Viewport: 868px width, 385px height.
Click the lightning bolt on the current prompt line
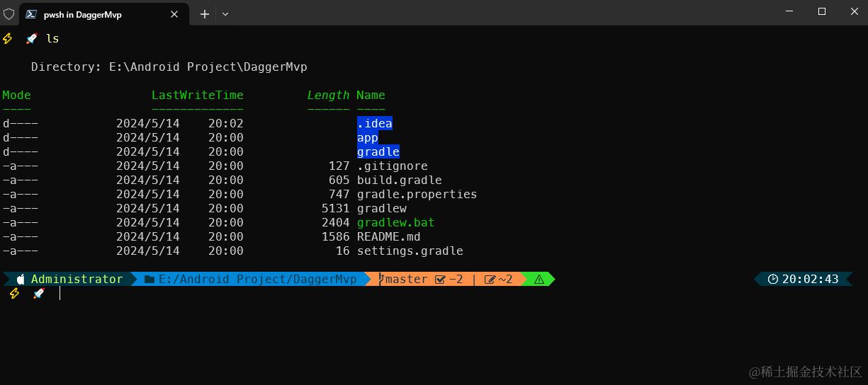[x=13, y=294]
